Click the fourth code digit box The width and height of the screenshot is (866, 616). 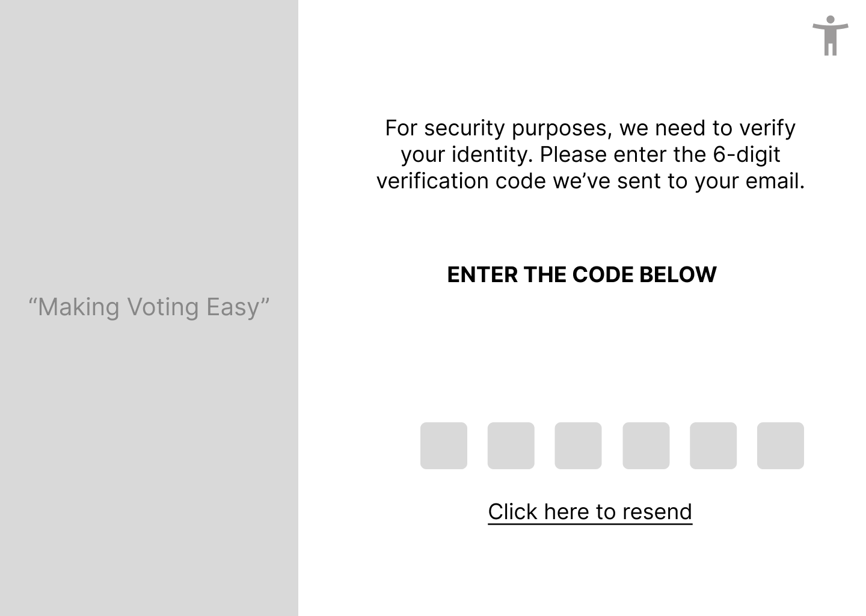(646, 446)
